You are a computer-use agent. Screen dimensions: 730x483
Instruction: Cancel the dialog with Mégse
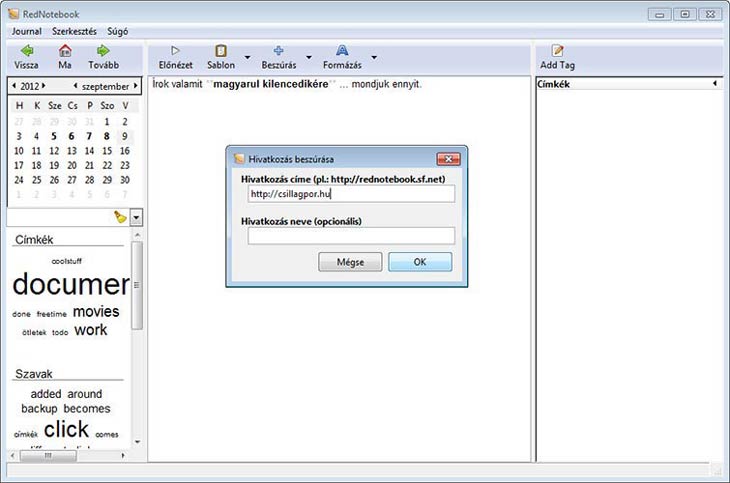coord(350,262)
